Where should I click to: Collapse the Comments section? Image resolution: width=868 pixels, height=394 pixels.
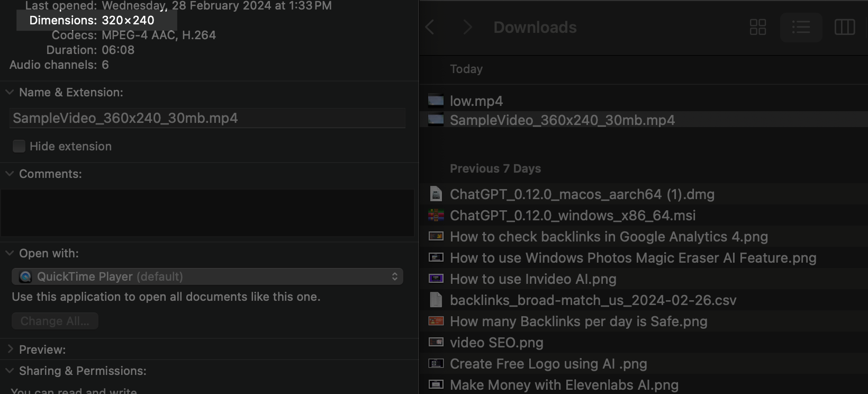10,174
